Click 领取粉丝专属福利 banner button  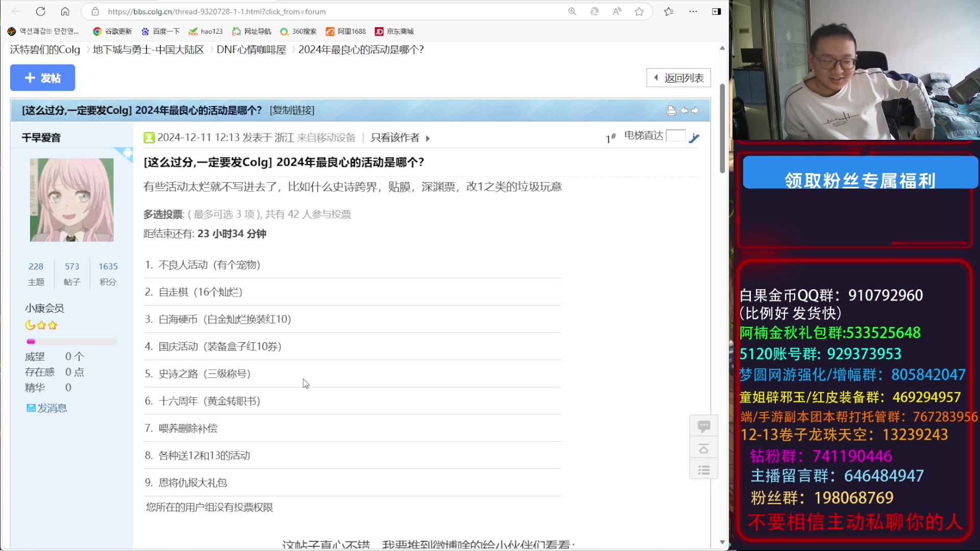click(x=860, y=173)
